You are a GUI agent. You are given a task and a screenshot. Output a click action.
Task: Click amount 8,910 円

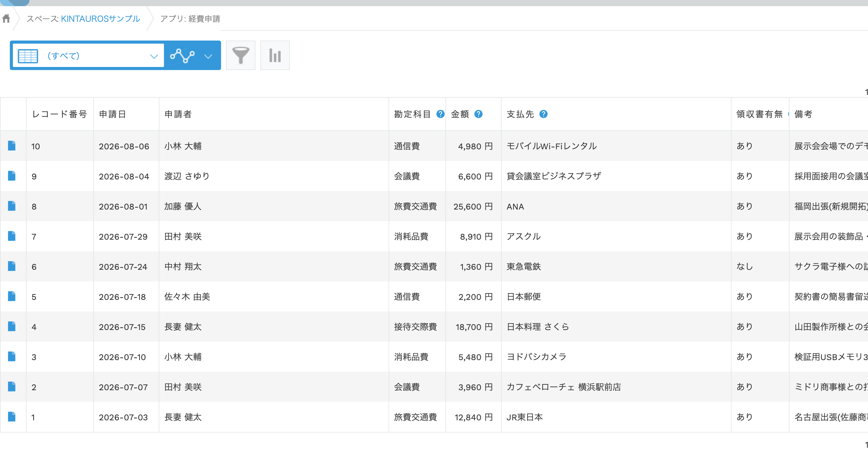pyautogui.click(x=477, y=236)
